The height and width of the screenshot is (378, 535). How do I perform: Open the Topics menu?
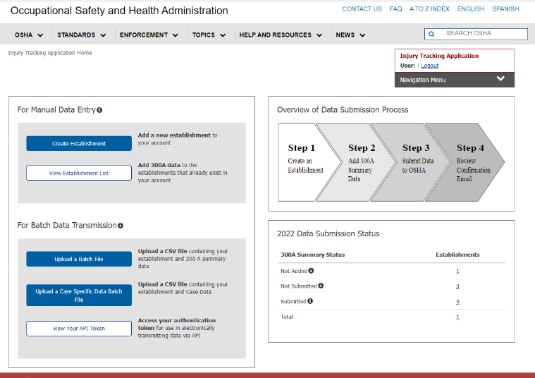(209, 35)
